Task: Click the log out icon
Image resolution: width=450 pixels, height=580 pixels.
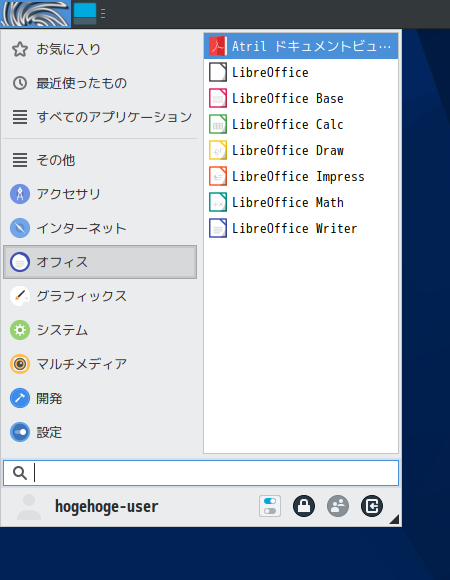Action: (372, 506)
